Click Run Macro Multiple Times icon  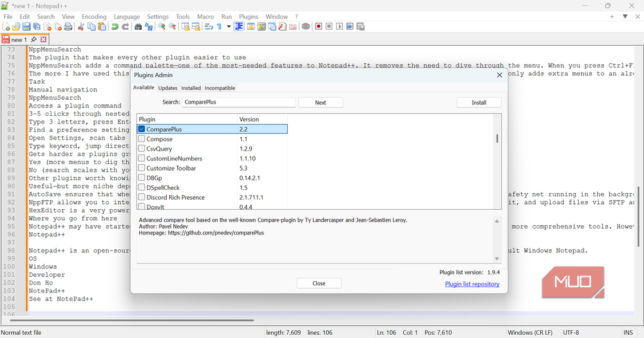tap(350, 26)
